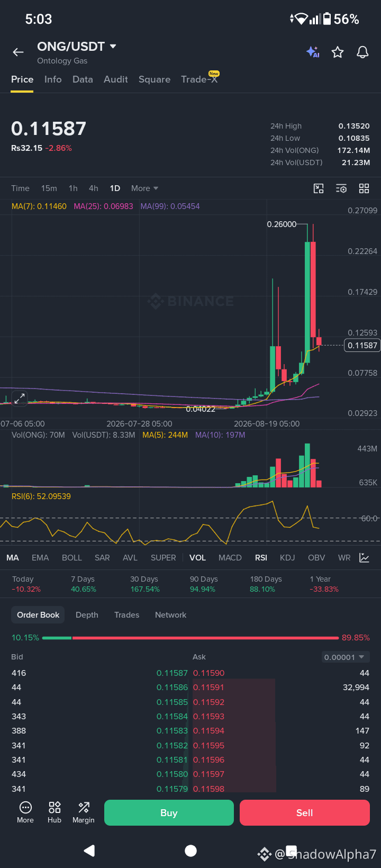381x868 pixels.
Task: Tap the 7 Days 40.65% performance
Action: (x=84, y=584)
